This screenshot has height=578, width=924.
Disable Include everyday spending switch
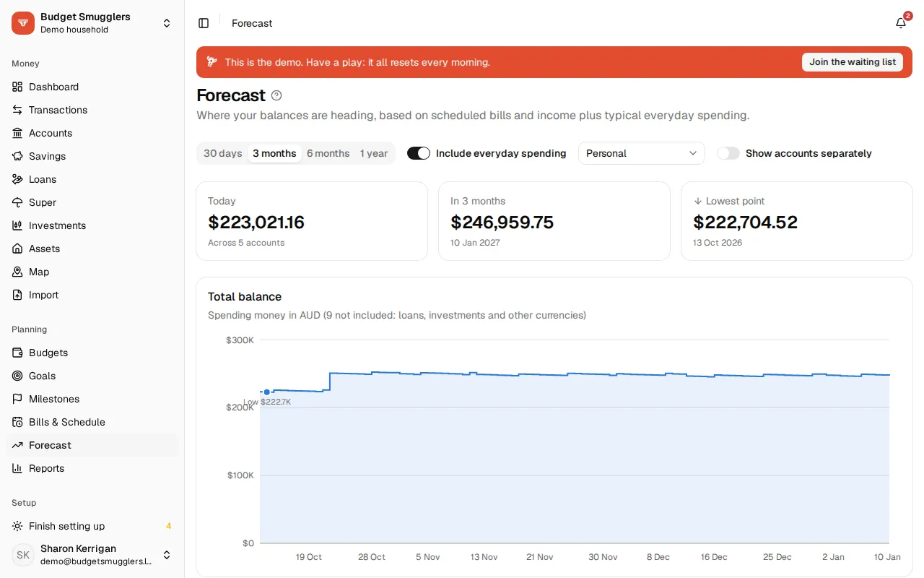coord(419,153)
